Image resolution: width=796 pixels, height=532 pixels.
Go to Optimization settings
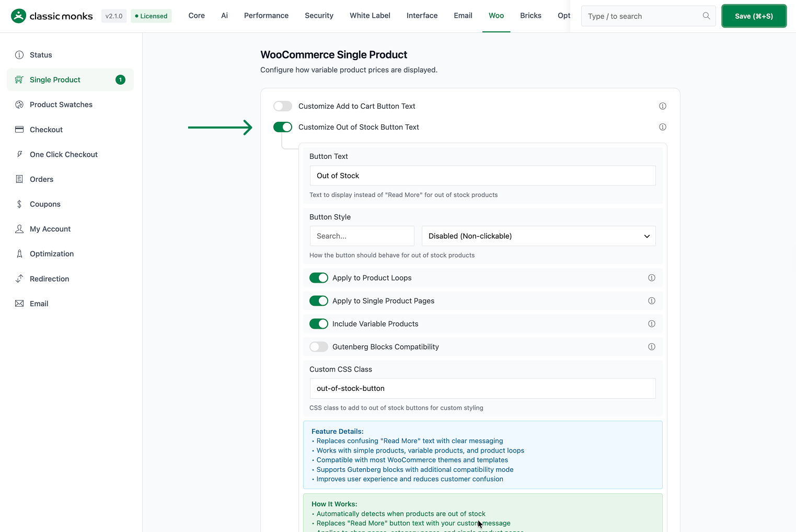point(70,254)
